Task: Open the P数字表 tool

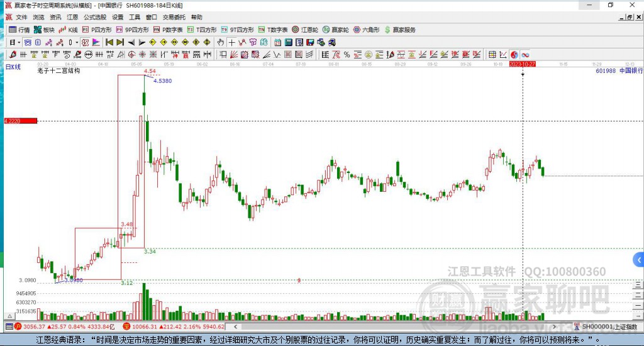Action: pyautogui.click(x=168, y=30)
